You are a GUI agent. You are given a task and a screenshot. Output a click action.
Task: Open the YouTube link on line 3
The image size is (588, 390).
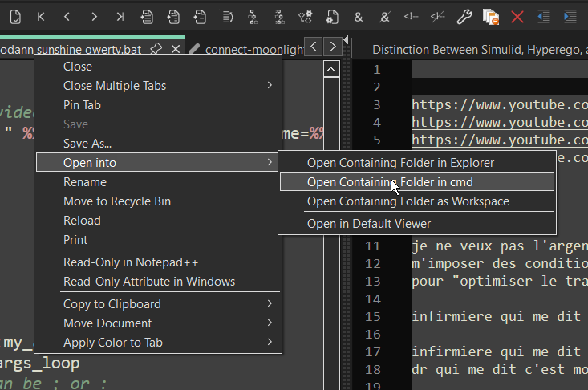499,105
